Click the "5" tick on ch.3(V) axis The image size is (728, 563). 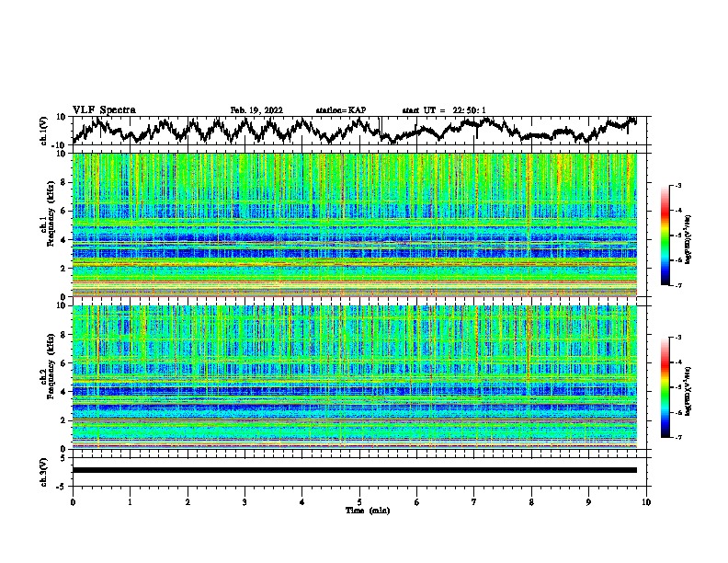tap(63, 458)
